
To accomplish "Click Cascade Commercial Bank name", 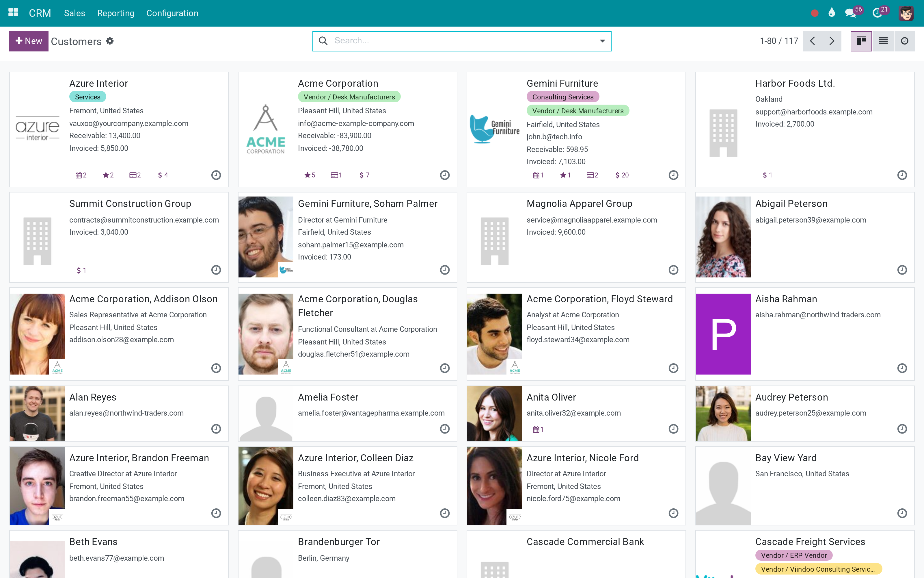I will click(585, 542).
